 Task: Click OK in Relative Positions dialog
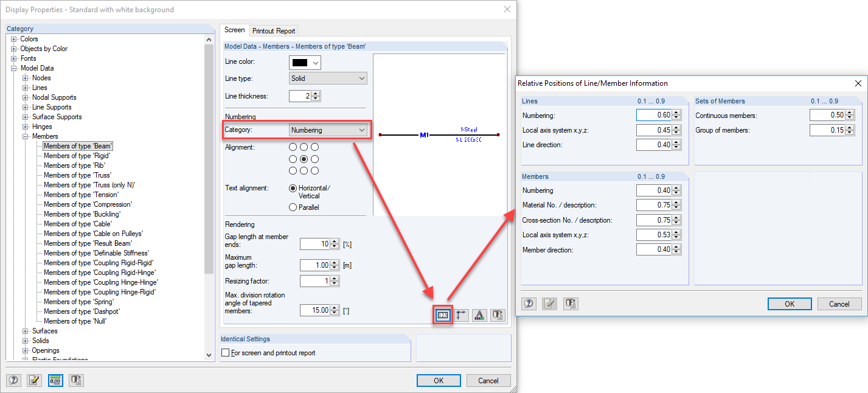(x=790, y=304)
